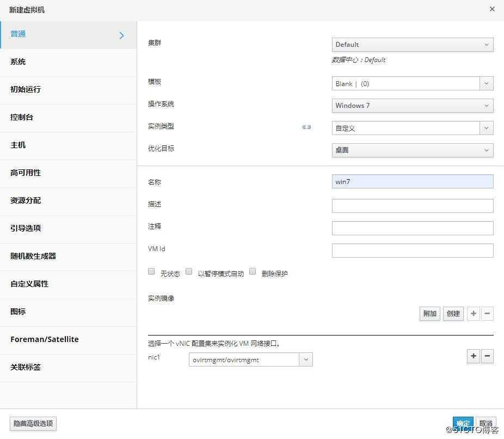This screenshot has height=439, width=504.
Task: Focus the 注释 input field
Action: (413, 228)
